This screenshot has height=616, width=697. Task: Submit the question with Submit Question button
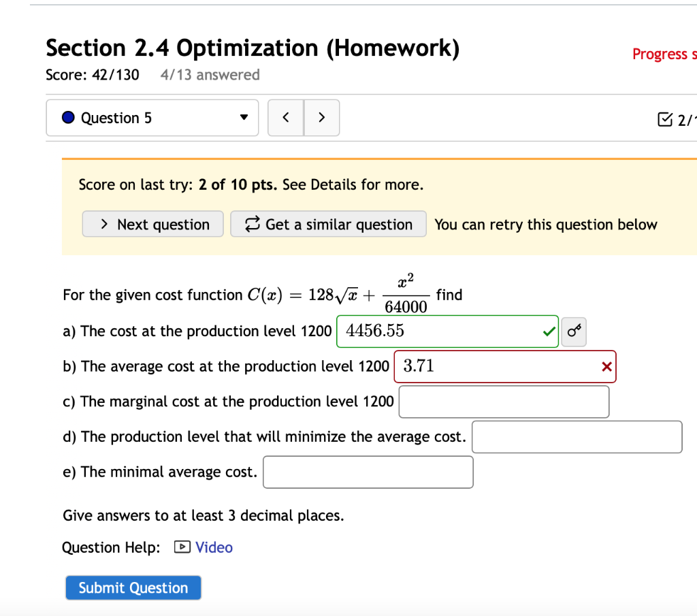click(x=133, y=587)
